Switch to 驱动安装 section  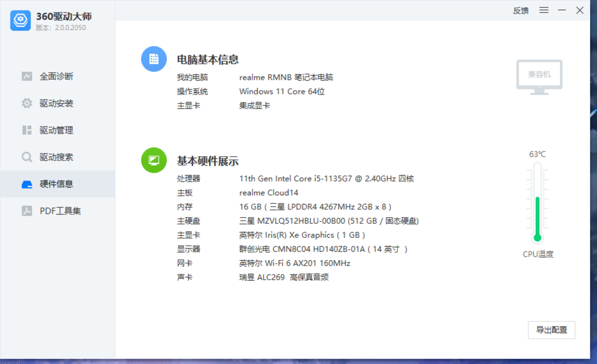pyautogui.click(x=58, y=103)
